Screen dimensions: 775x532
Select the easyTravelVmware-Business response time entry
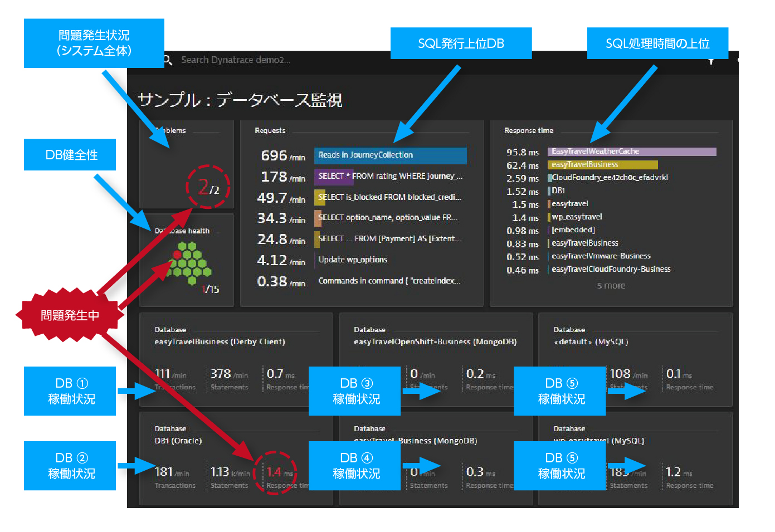click(599, 256)
